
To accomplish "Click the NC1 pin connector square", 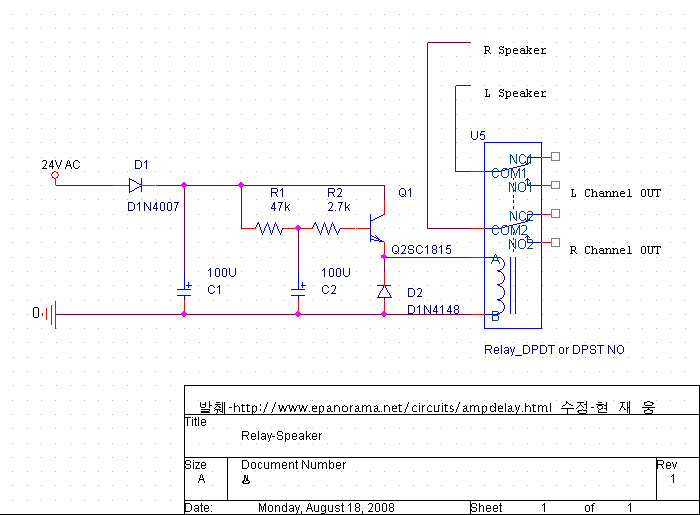I will point(555,157).
